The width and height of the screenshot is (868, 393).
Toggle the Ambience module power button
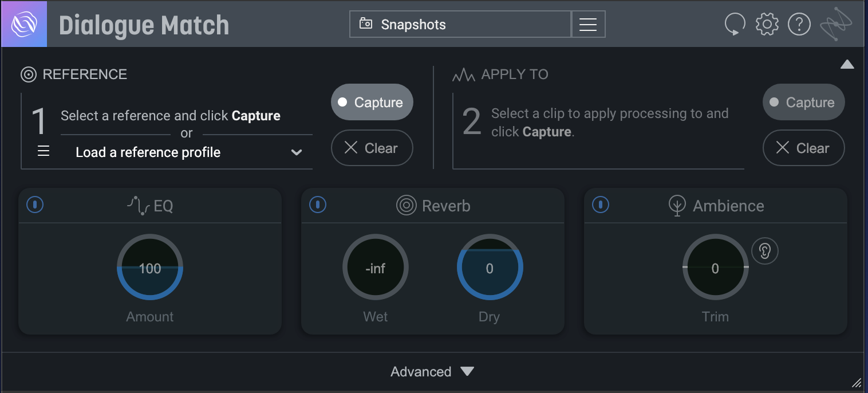[x=601, y=205]
